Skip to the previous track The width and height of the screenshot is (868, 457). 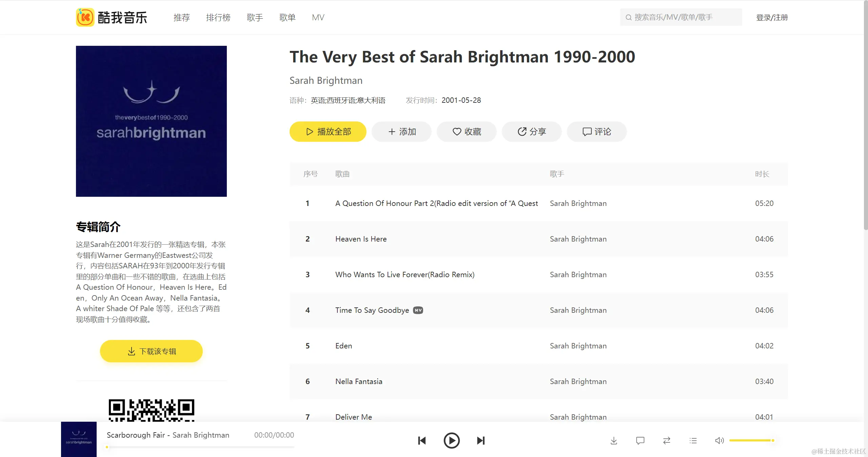click(422, 441)
